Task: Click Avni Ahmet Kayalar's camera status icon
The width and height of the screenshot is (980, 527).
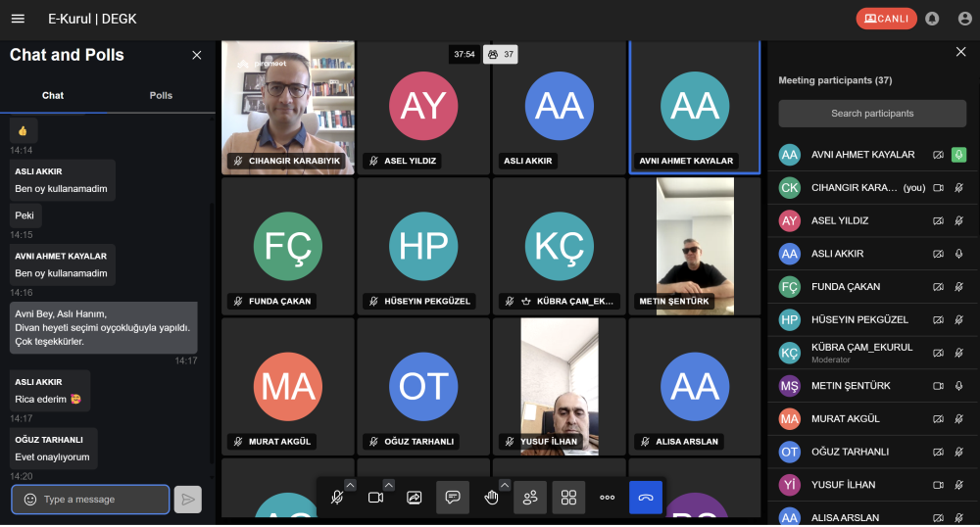Action: (x=938, y=155)
